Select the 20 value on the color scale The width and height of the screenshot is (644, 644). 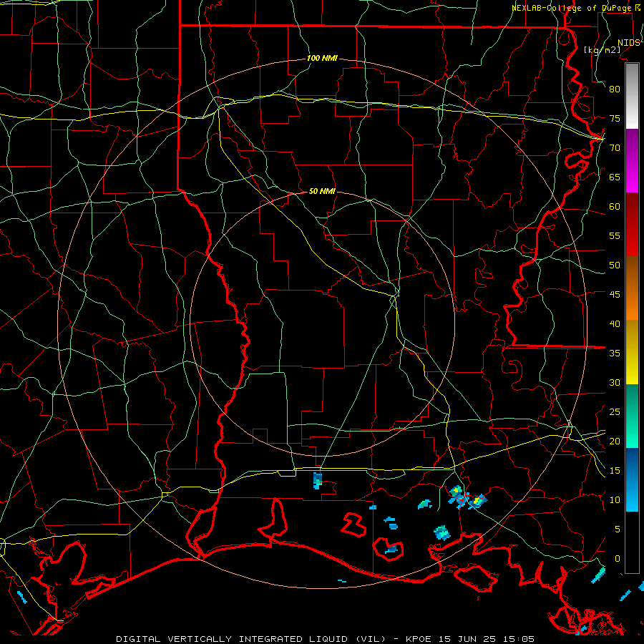click(x=615, y=441)
